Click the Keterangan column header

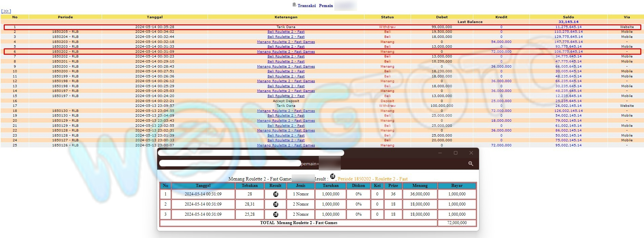coord(286,17)
